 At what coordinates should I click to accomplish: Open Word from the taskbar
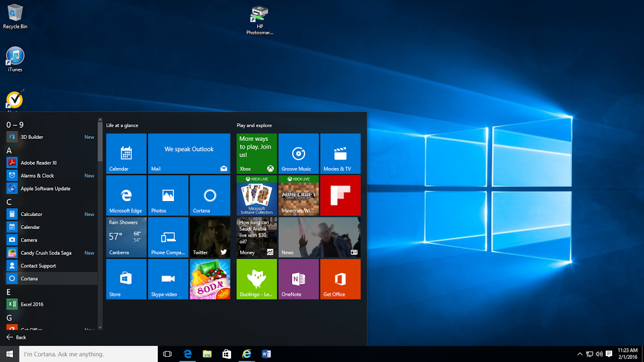pyautogui.click(x=266, y=354)
